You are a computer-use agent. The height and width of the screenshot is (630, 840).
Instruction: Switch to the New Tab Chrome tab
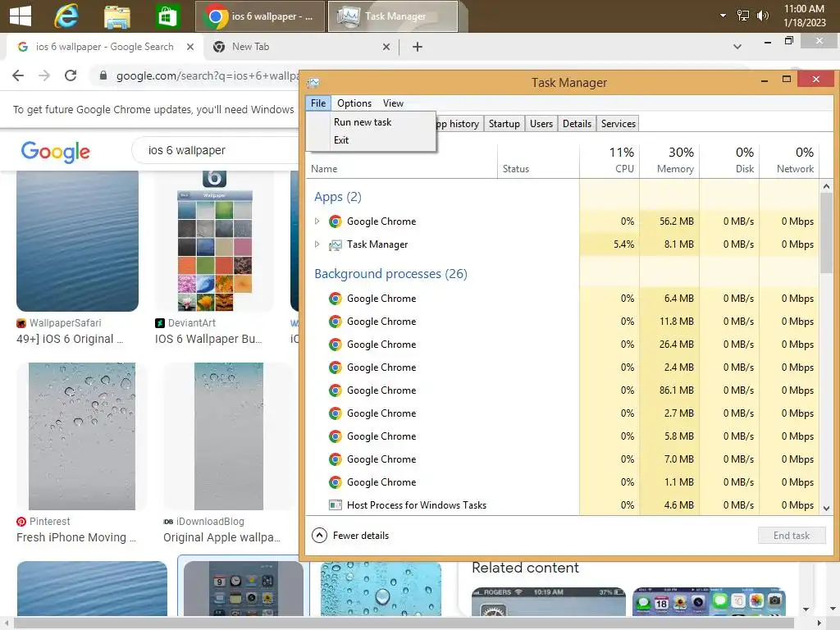(x=301, y=47)
